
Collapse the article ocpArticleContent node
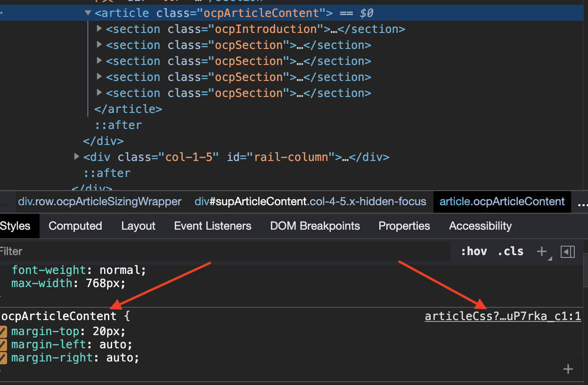coord(88,13)
